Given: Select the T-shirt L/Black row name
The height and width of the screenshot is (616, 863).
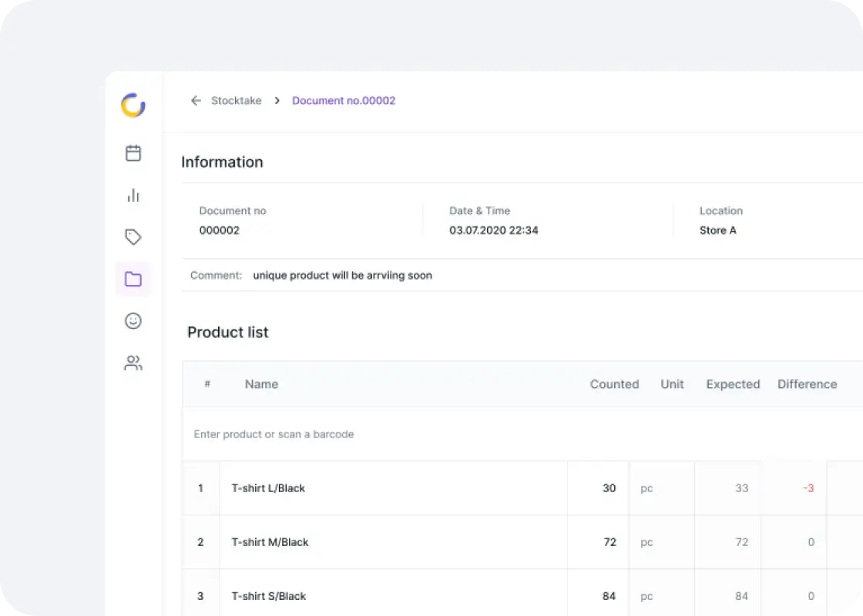Looking at the screenshot, I should pos(268,488).
